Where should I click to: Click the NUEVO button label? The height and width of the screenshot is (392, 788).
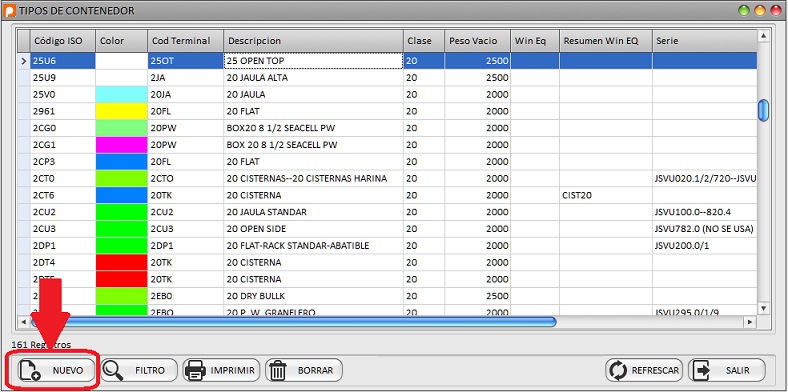[68, 371]
